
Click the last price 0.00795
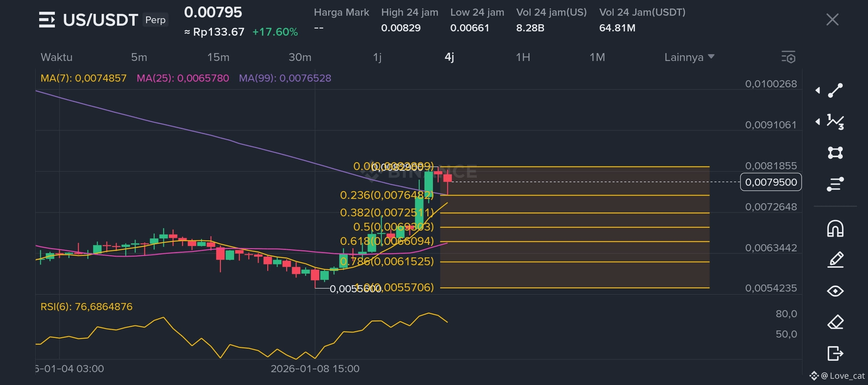pos(213,12)
